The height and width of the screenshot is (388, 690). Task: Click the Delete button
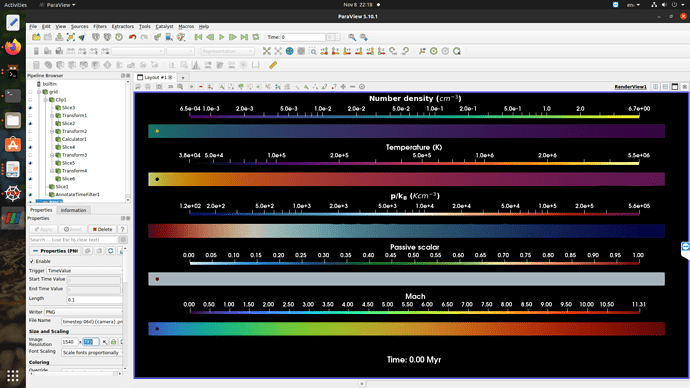click(x=103, y=229)
